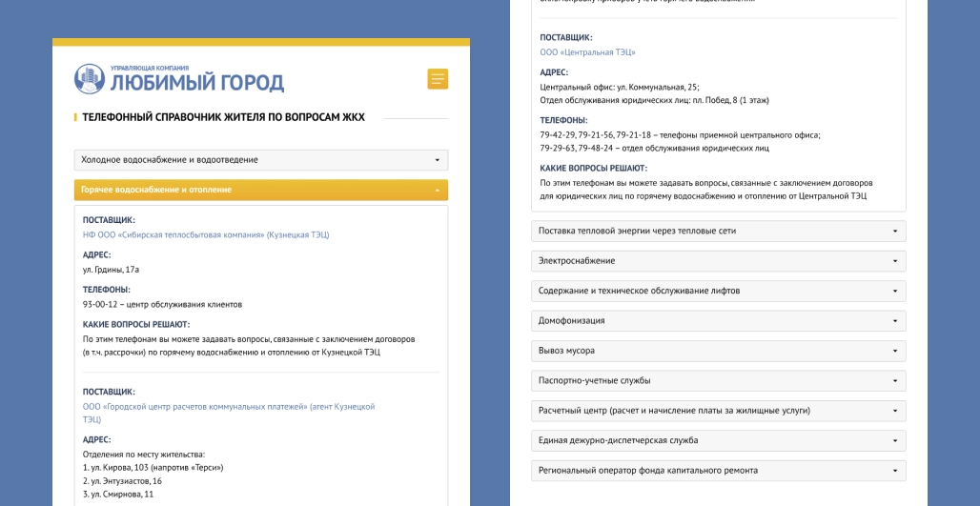Image resolution: width=980 pixels, height=506 pixels.
Task: Click the arrow on Холодное водоснабжение row
Action: point(437,160)
